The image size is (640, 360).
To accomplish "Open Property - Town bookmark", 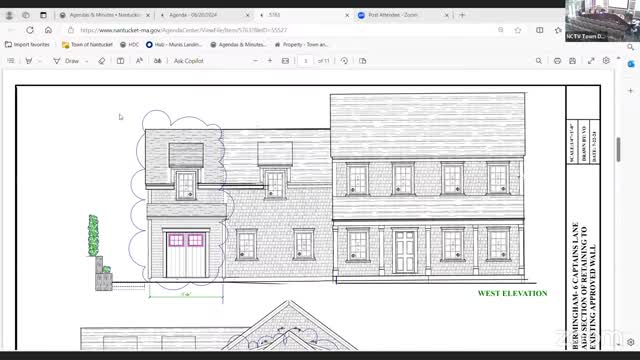I will coord(302,44).
